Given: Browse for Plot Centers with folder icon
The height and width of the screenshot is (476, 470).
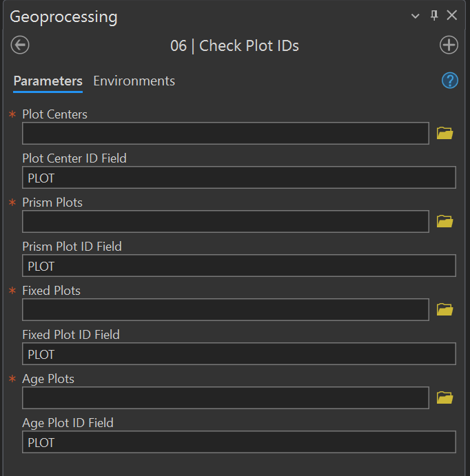Looking at the screenshot, I should (445, 133).
